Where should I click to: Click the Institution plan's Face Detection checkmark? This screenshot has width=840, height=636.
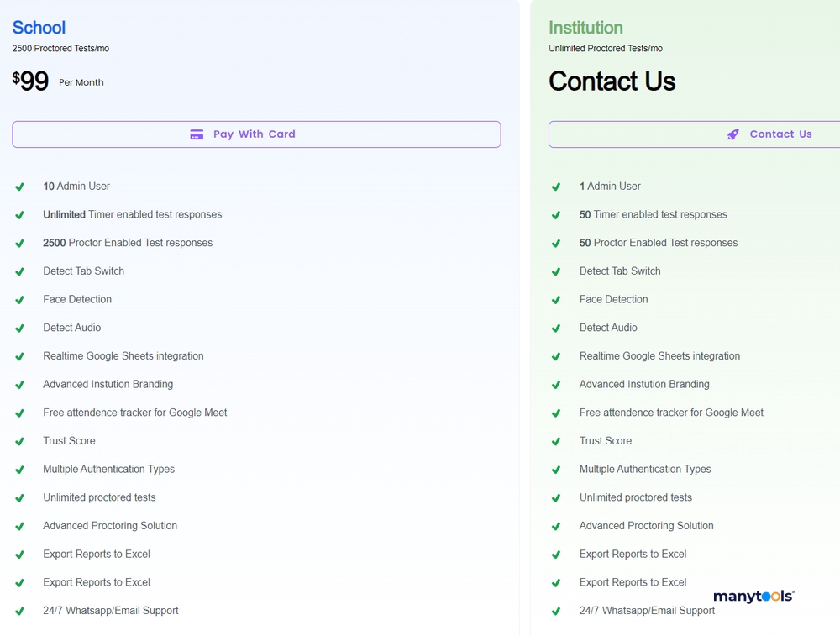point(556,300)
